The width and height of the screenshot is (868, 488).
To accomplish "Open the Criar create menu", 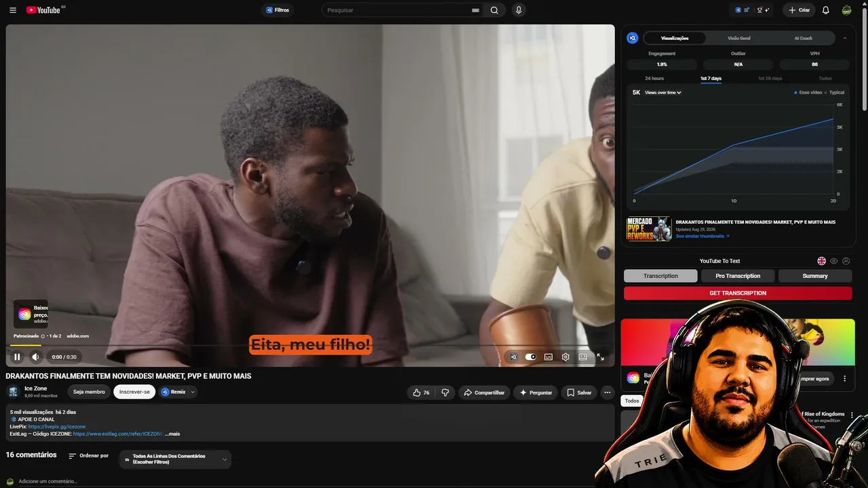I will point(800,10).
